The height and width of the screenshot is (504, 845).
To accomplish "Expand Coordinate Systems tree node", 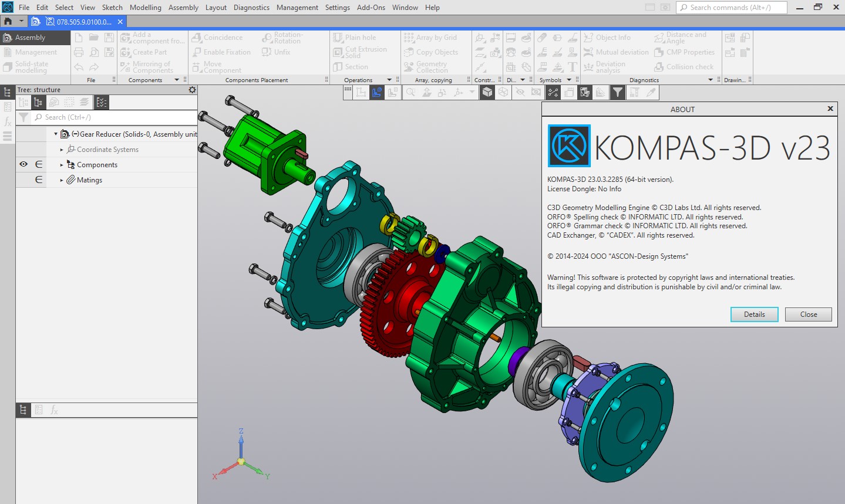I will (62, 150).
